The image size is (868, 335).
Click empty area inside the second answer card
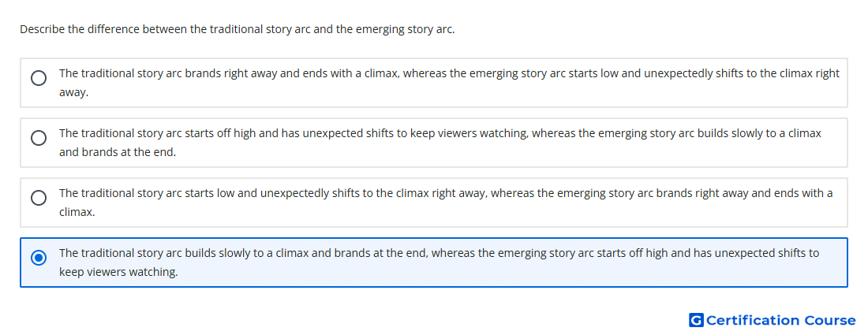(498, 153)
